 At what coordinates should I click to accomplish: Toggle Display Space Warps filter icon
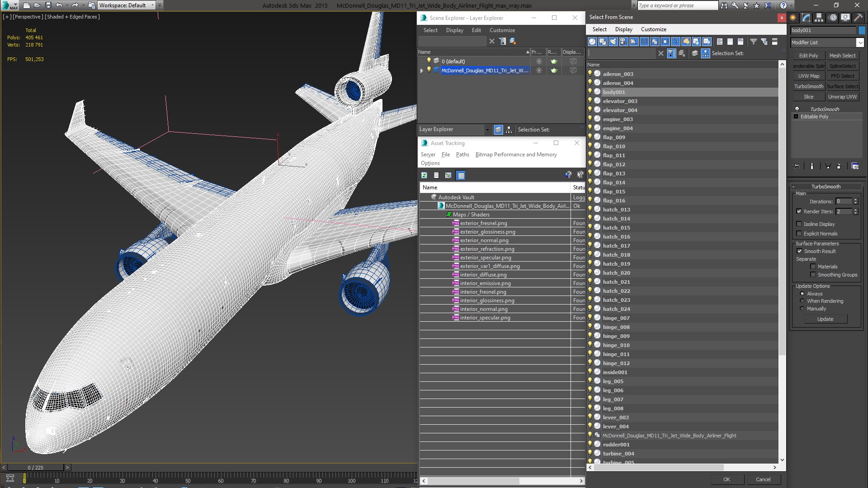point(644,42)
